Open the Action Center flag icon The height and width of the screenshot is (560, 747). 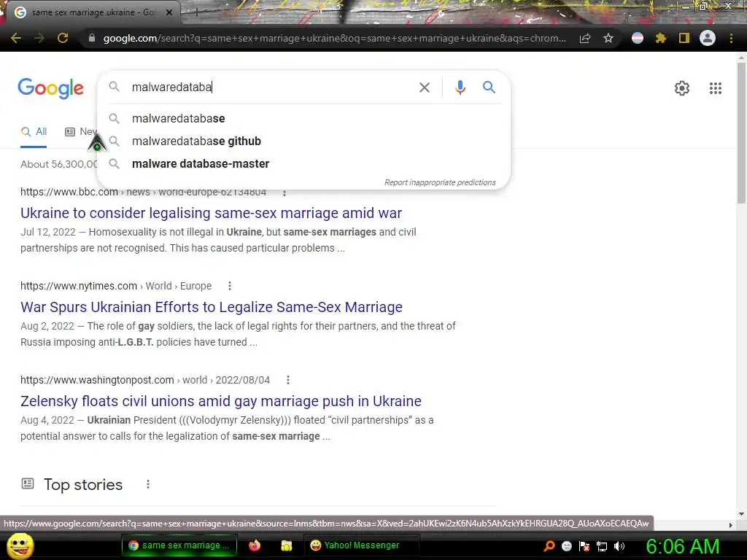point(584,546)
